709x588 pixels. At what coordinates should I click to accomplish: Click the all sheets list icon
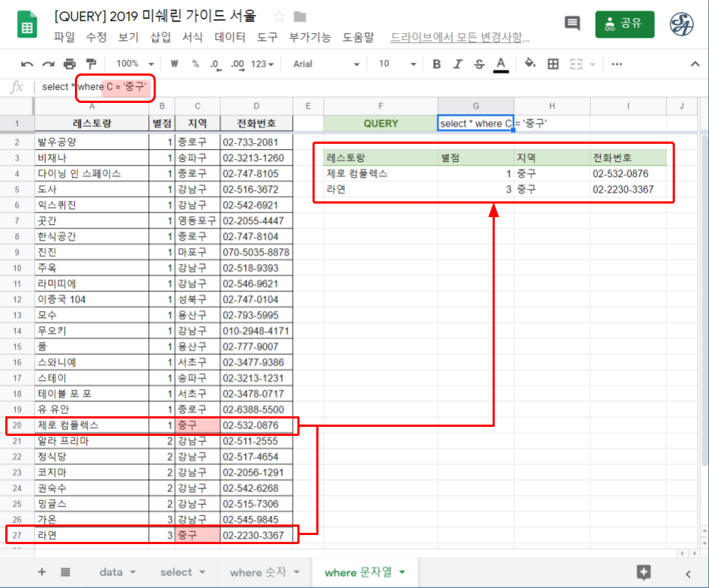pos(66,572)
